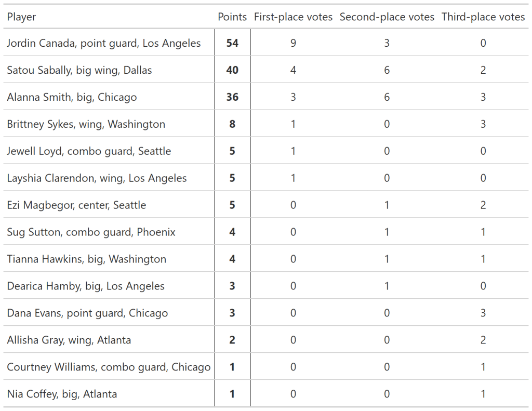
Task: Click Jordin Canada's points total 54
Action: (232, 43)
